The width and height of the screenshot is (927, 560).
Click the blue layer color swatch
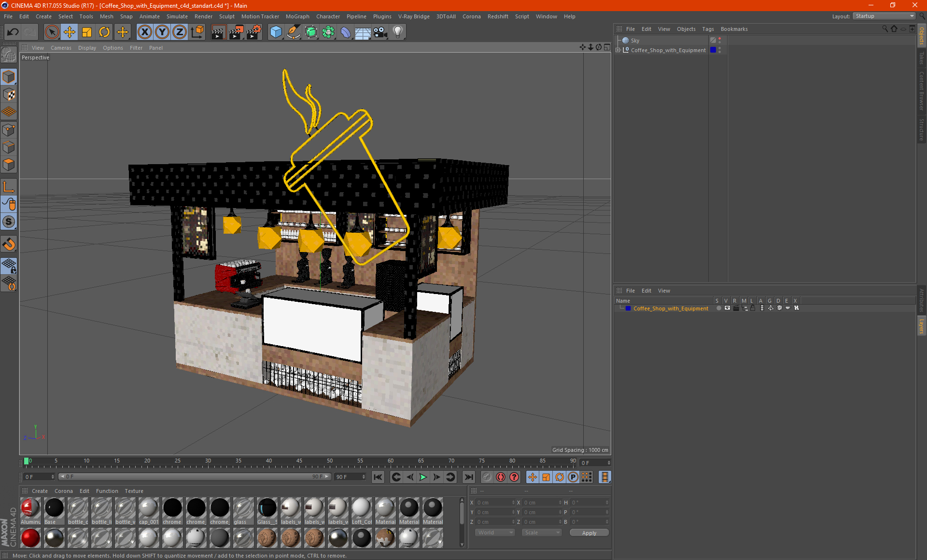tap(628, 308)
